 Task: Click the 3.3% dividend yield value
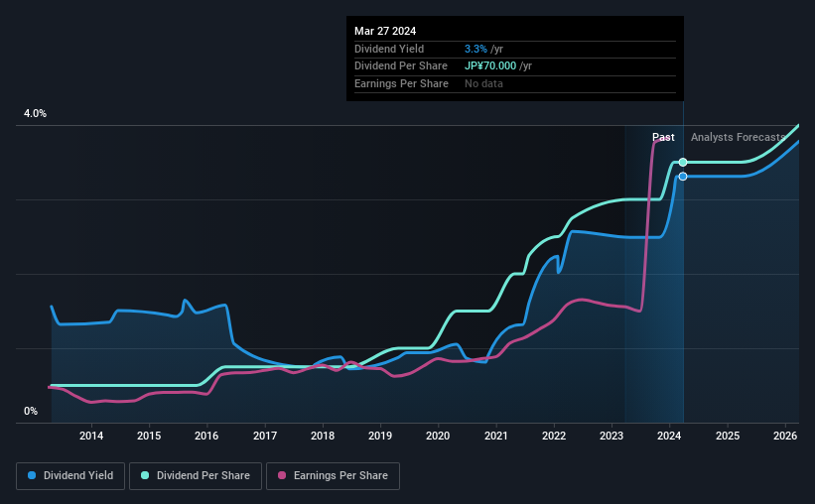pyautogui.click(x=475, y=49)
